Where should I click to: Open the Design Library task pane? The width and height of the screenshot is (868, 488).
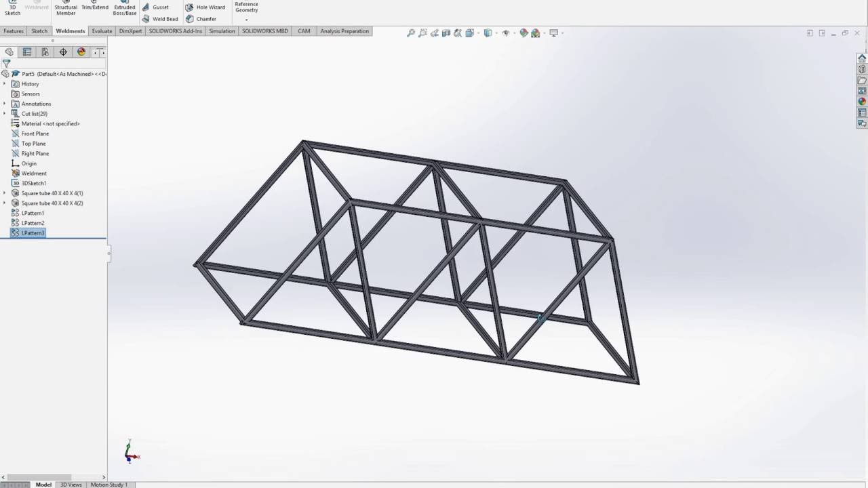pos(862,70)
